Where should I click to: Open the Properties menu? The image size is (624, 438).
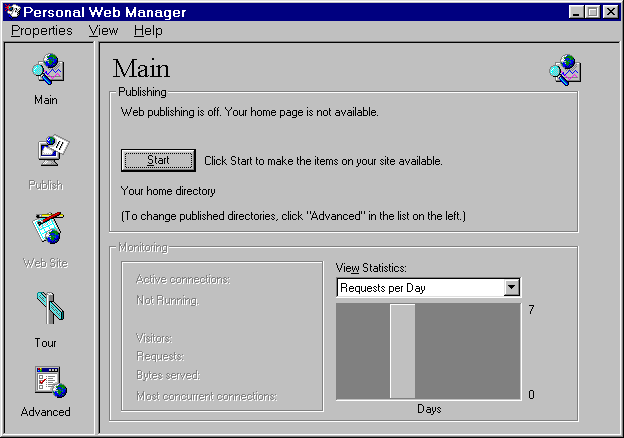click(41, 31)
